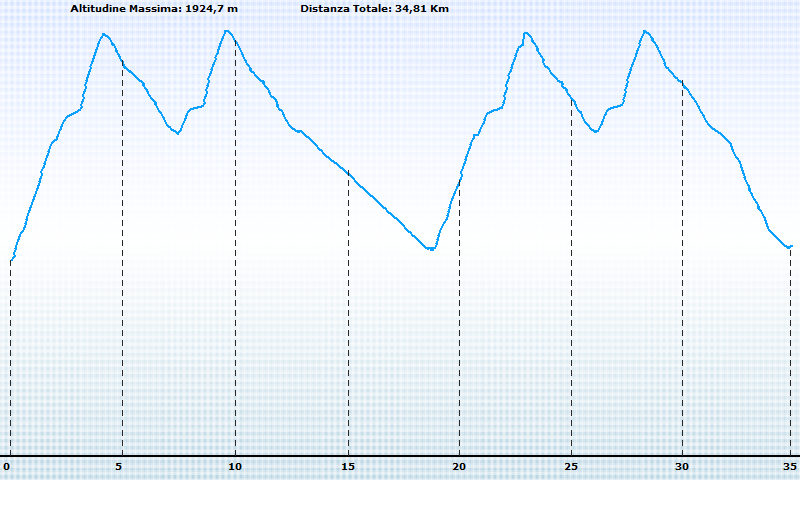
Task: Click the 0 km axis label
Action: pos(7,467)
